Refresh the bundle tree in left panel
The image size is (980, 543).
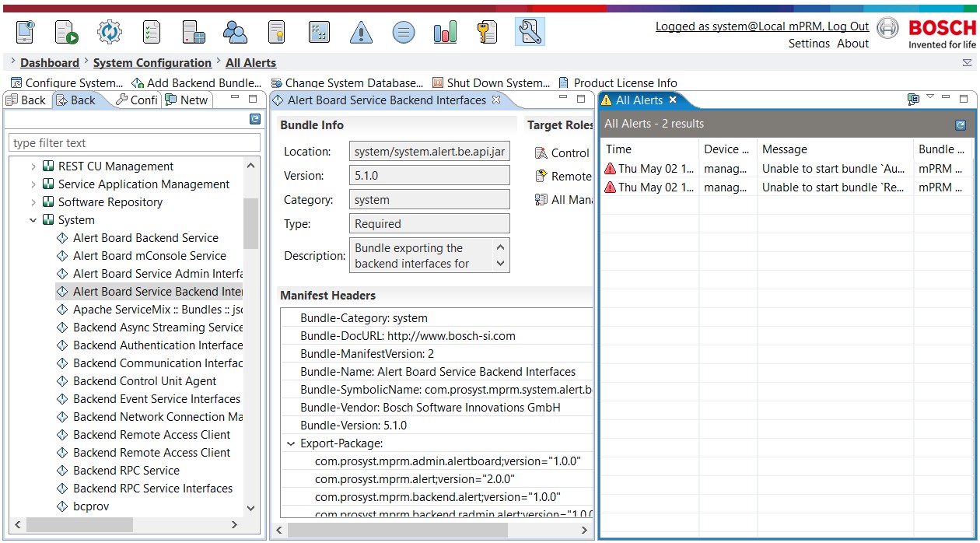(255, 119)
